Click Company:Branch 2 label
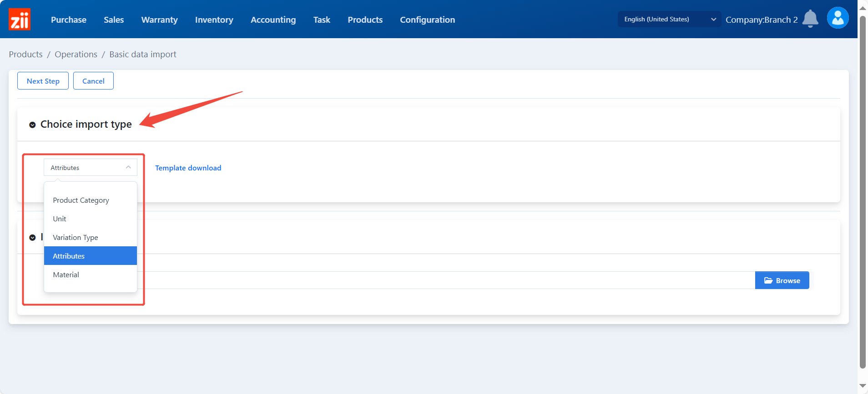Image resolution: width=868 pixels, height=394 pixels. coord(762,20)
